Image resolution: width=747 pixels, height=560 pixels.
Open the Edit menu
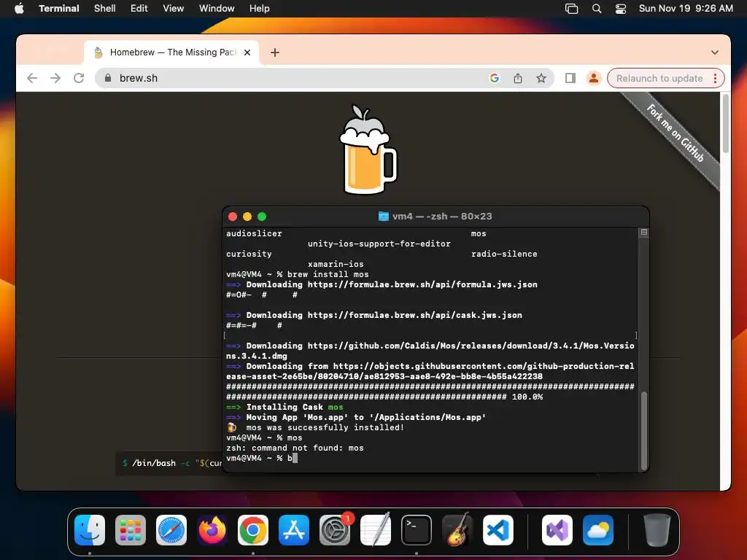pyautogui.click(x=139, y=8)
